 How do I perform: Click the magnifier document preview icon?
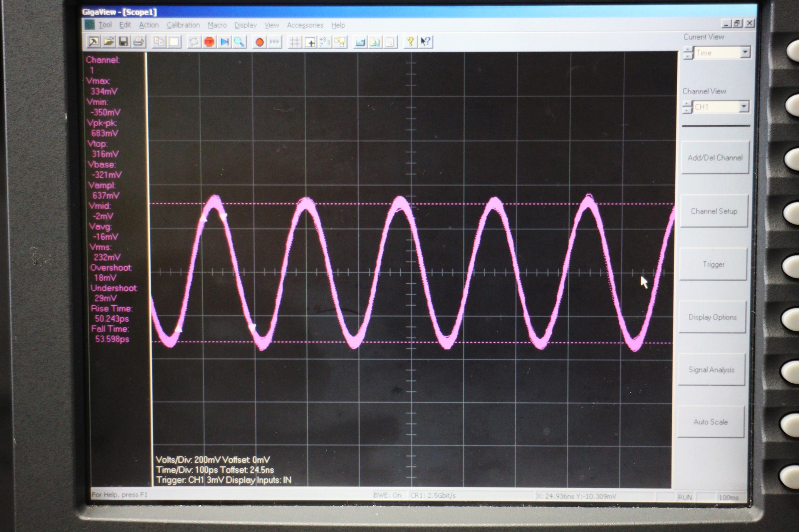(x=375, y=42)
